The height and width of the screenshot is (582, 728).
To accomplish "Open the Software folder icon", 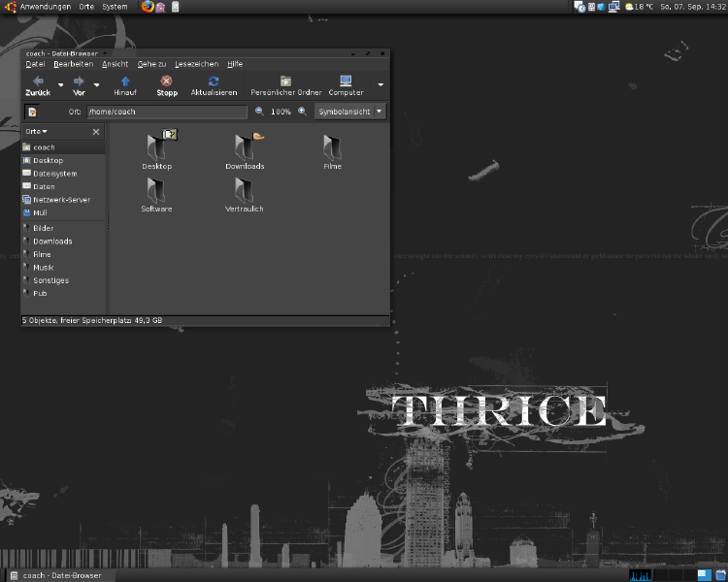I will [156, 195].
